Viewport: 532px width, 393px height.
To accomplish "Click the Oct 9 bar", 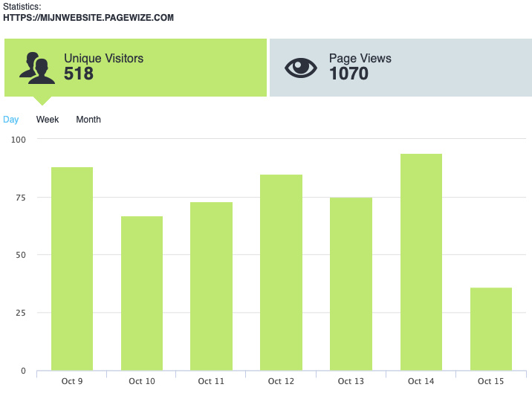I will [x=72, y=268].
